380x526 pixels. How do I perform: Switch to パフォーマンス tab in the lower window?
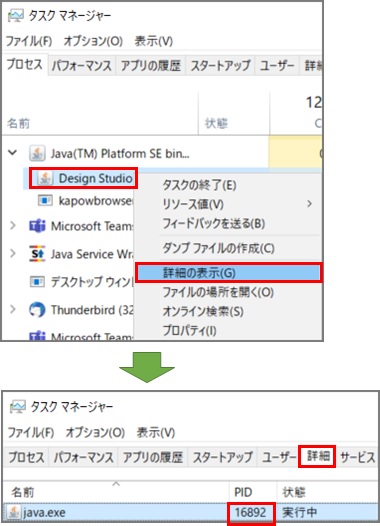click(84, 457)
